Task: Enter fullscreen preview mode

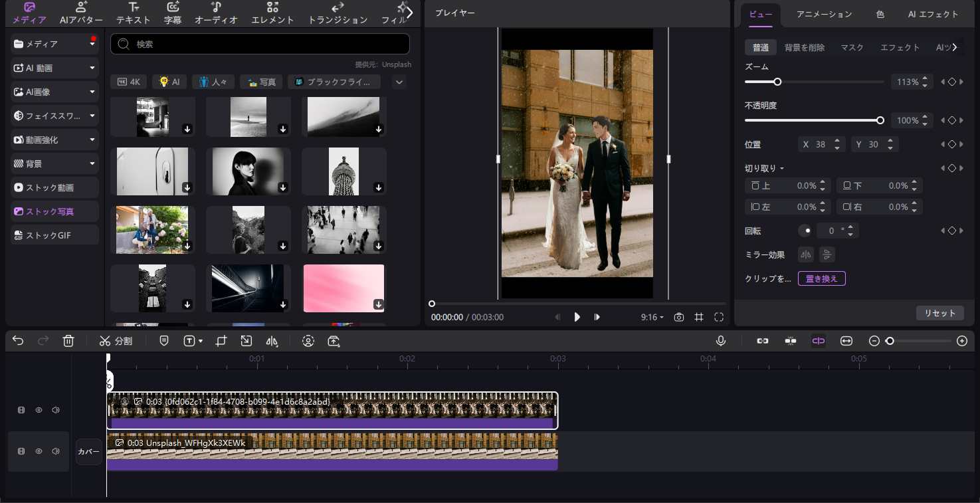Action: tap(719, 318)
